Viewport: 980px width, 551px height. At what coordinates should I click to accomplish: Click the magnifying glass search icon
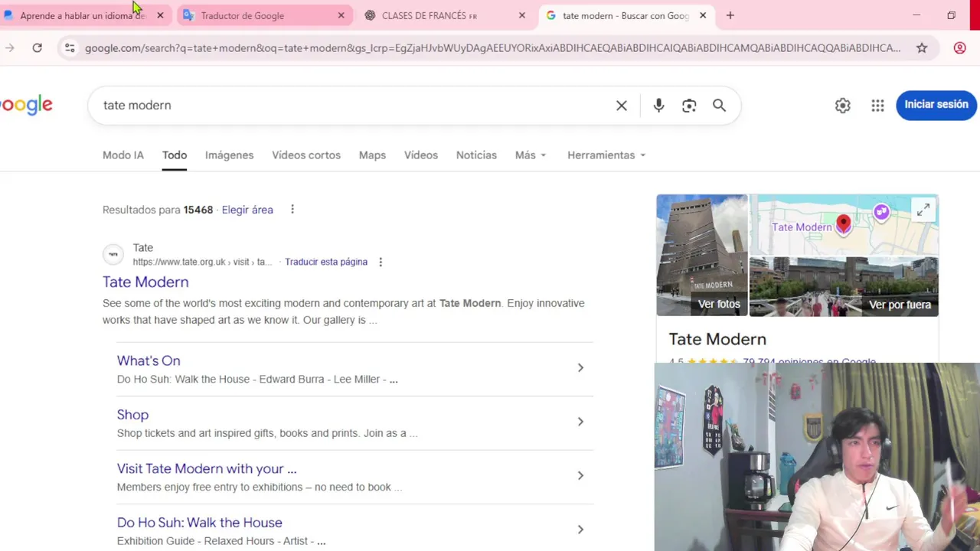719,106
